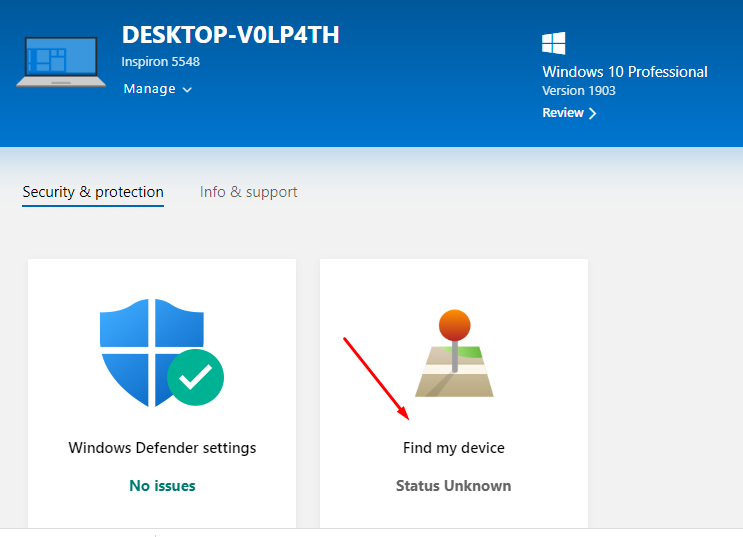This screenshot has width=743, height=537.
Task: Click the Status Unknown text
Action: point(453,486)
